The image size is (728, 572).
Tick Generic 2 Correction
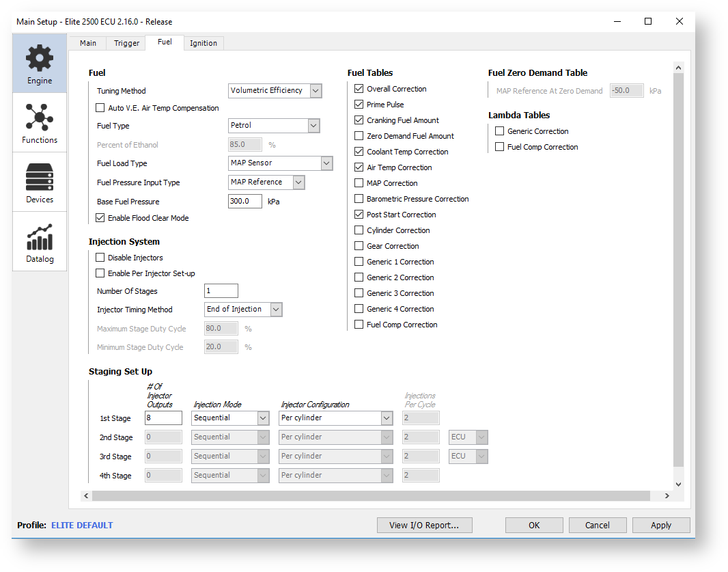point(359,277)
